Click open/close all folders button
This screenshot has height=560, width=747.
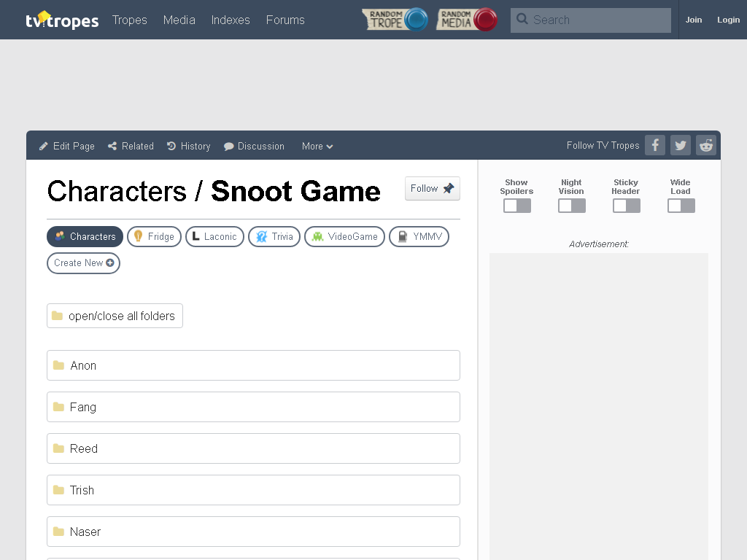click(115, 316)
